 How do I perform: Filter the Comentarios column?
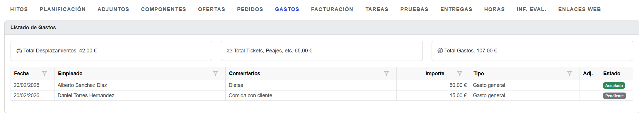coord(386,74)
